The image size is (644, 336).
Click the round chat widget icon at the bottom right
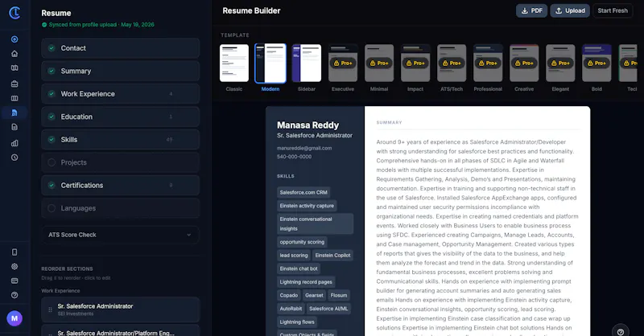(x=620, y=331)
